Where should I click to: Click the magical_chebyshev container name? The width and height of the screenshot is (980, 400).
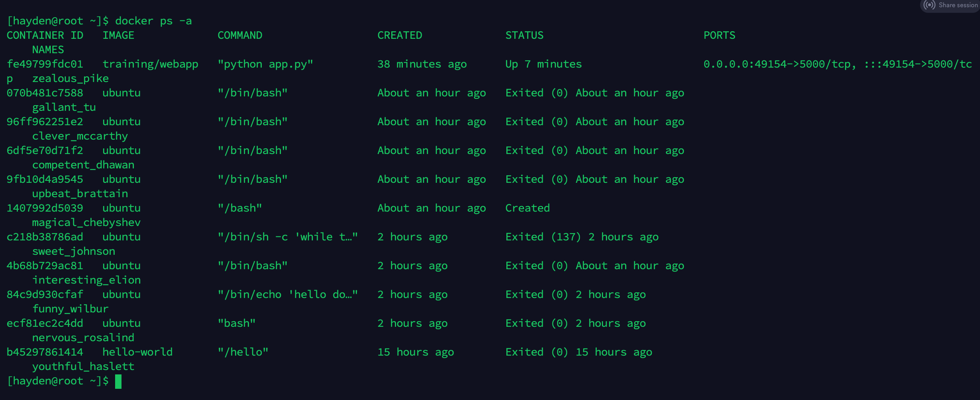pyautogui.click(x=86, y=223)
